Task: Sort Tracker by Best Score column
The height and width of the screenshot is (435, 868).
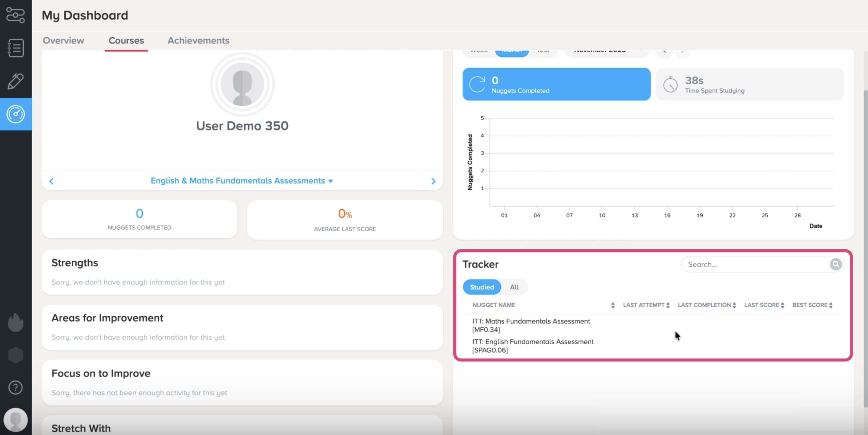Action: coord(812,305)
